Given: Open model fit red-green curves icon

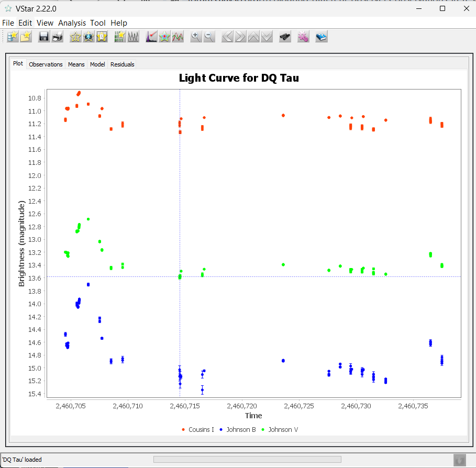Looking at the screenshot, I should [x=178, y=37].
